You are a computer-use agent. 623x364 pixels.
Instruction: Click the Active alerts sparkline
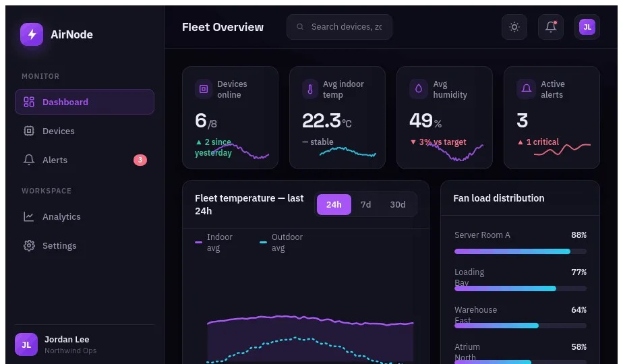click(562, 150)
